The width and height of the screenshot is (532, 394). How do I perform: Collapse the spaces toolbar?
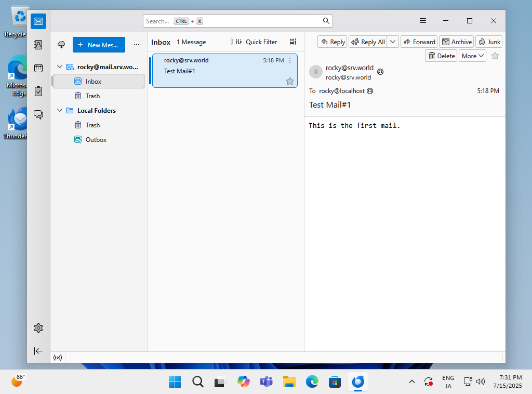38,351
